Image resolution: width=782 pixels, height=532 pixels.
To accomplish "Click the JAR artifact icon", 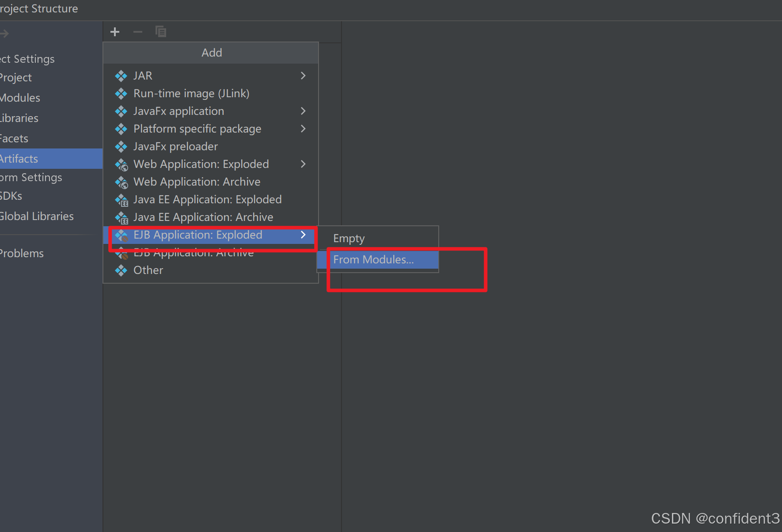I will coord(121,76).
